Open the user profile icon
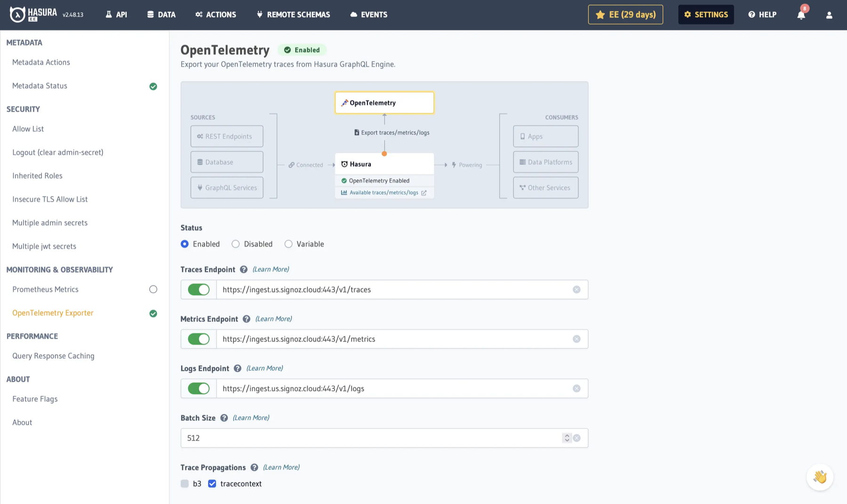847x504 pixels. [829, 15]
